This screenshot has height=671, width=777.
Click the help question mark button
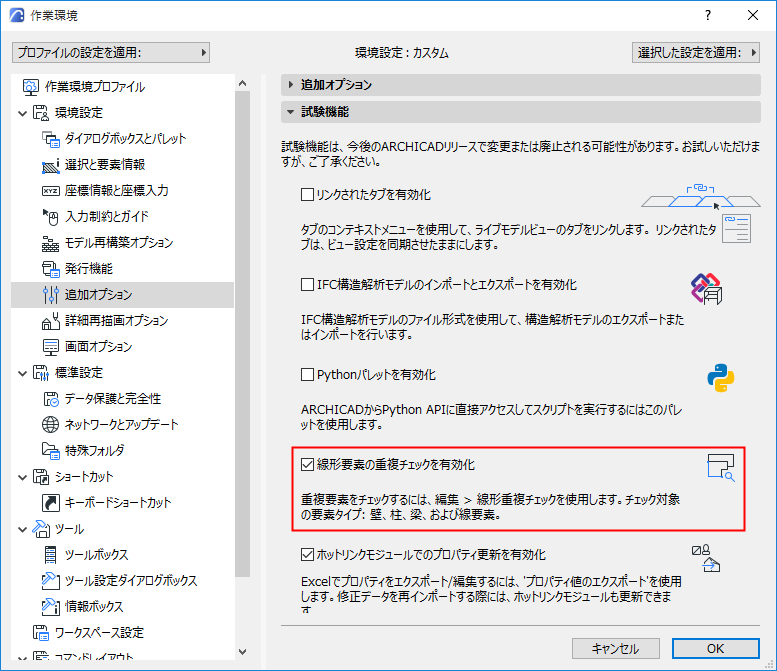click(x=708, y=15)
